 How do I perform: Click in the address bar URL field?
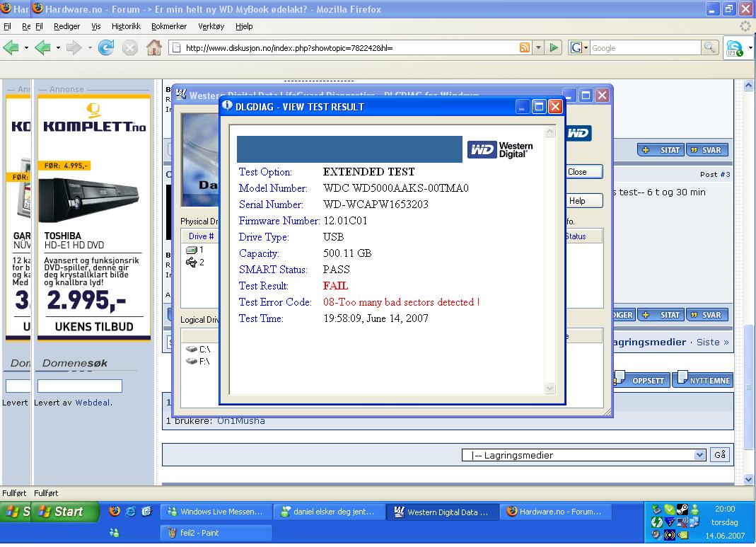349,47
